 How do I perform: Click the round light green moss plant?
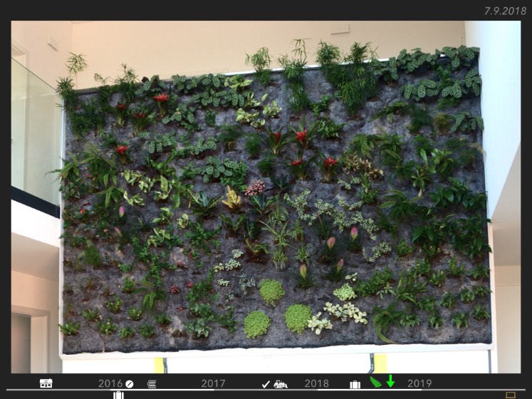click(256, 324)
